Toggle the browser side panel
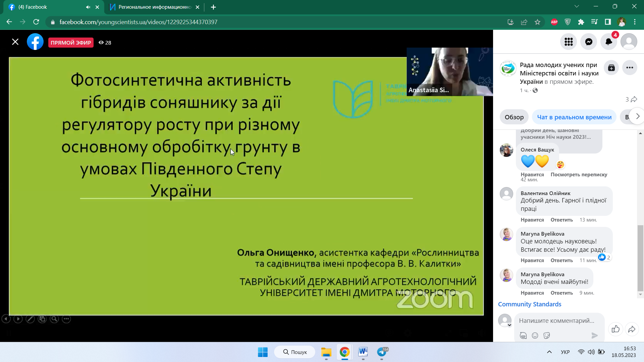The image size is (644, 362). (x=608, y=22)
